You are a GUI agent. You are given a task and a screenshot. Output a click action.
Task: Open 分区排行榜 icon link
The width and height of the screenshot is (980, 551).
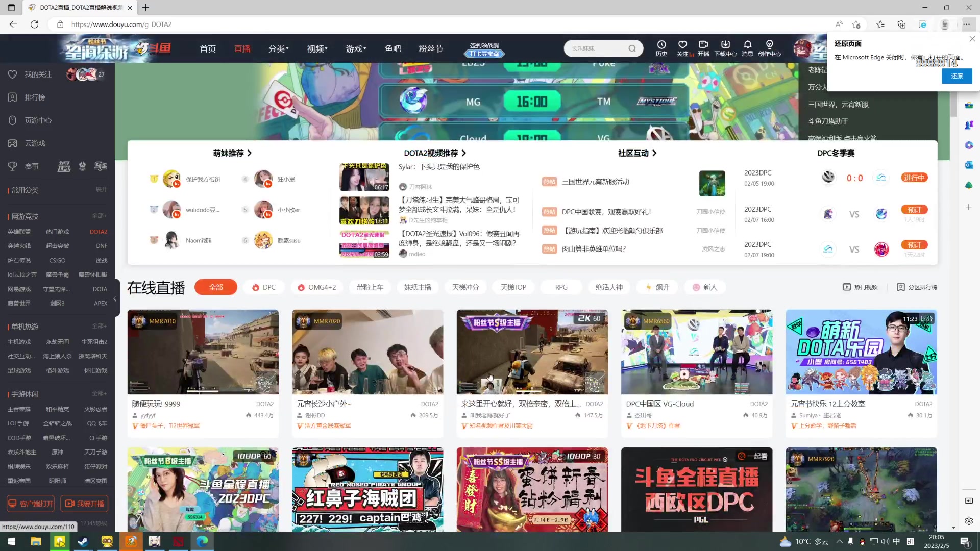917,287
